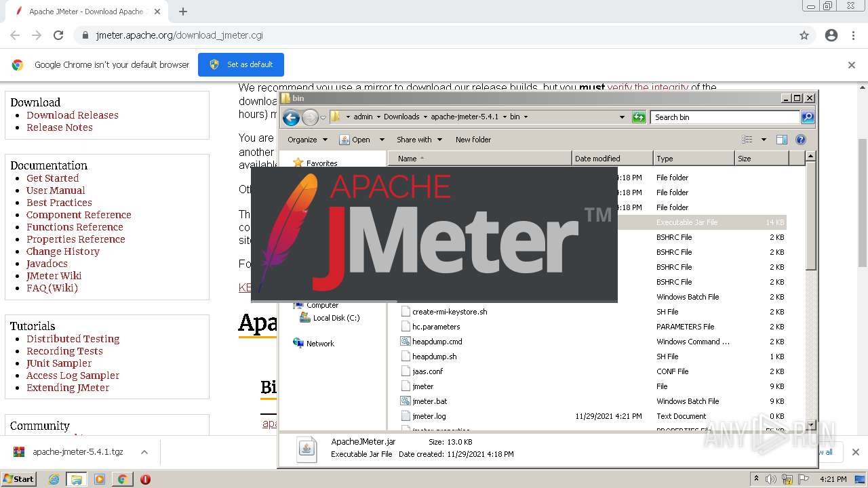Click the Chrome address bar URL
Viewport: 868px width, 488px height.
point(179,35)
